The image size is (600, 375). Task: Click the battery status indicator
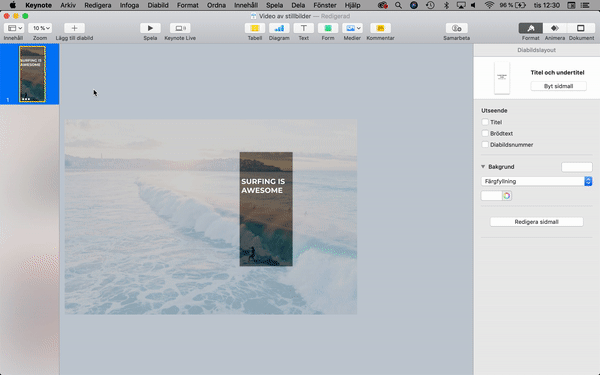(x=512, y=5)
